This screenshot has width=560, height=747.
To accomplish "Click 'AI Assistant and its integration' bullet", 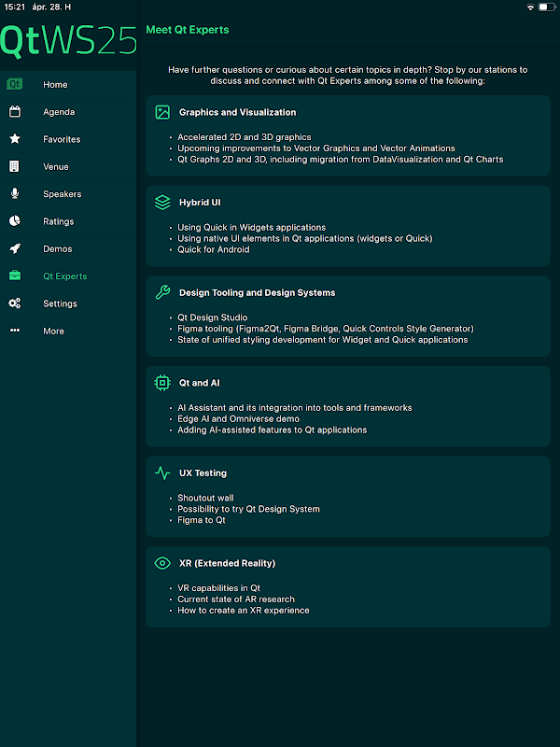I will coord(295,408).
